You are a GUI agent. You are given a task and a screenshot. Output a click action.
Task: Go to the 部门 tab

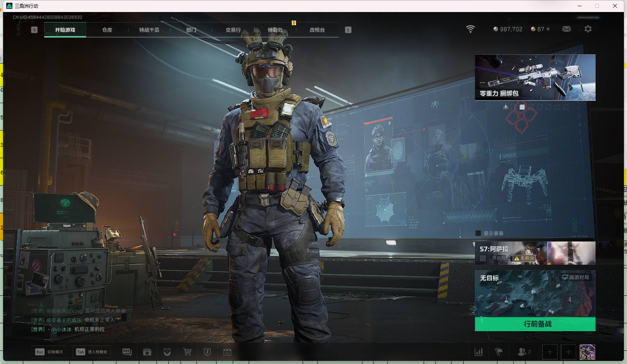pyautogui.click(x=191, y=30)
